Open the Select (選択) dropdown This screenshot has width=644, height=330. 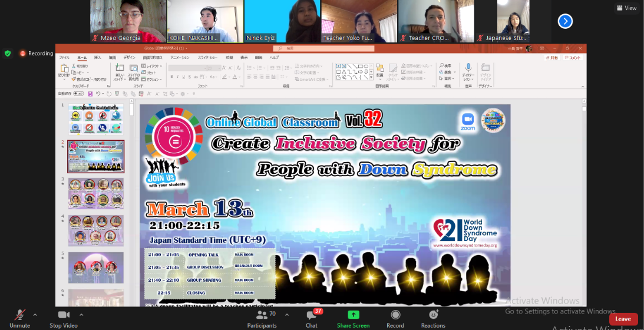click(x=447, y=78)
